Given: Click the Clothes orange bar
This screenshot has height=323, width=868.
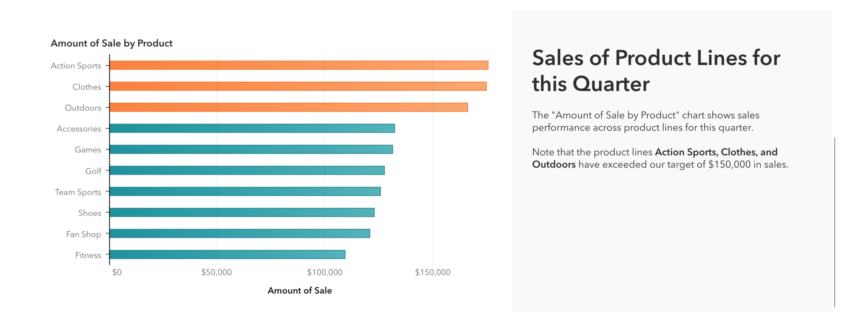Looking at the screenshot, I should coord(298,86).
